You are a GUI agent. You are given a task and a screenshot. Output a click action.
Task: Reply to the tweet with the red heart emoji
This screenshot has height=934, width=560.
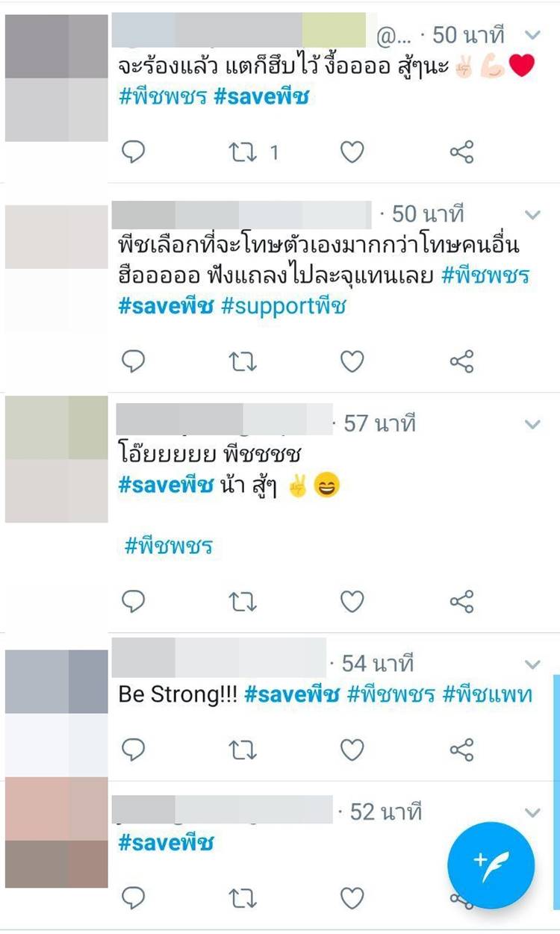coord(133,152)
